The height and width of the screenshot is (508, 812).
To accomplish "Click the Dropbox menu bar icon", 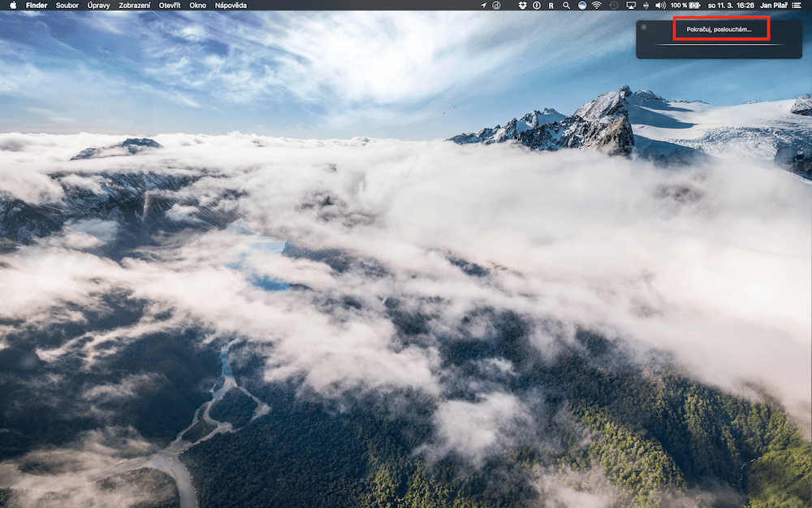I will 521,5.
